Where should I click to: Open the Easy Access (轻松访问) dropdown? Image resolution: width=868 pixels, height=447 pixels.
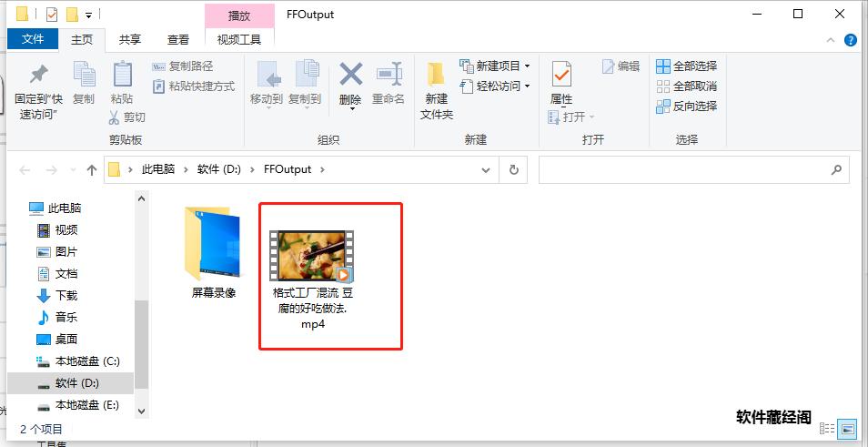[x=495, y=86]
